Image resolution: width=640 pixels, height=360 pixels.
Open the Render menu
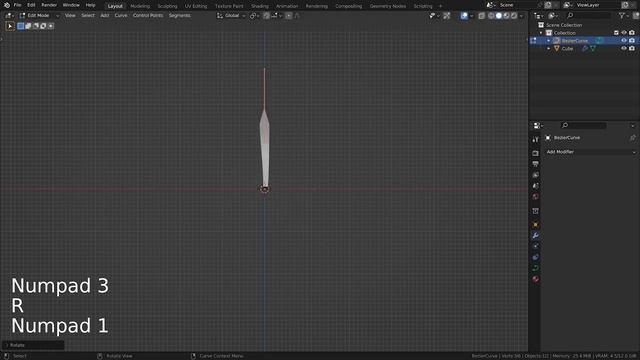click(x=49, y=5)
